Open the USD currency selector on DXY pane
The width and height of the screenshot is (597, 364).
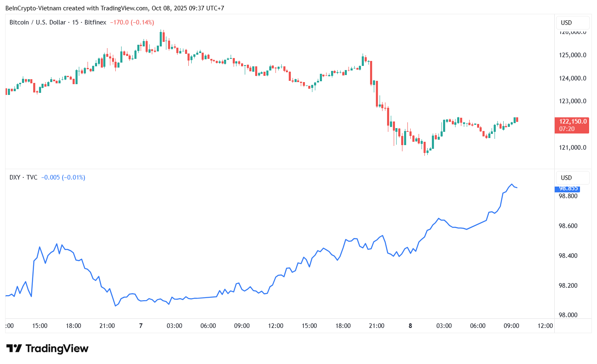pyautogui.click(x=572, y=178)
